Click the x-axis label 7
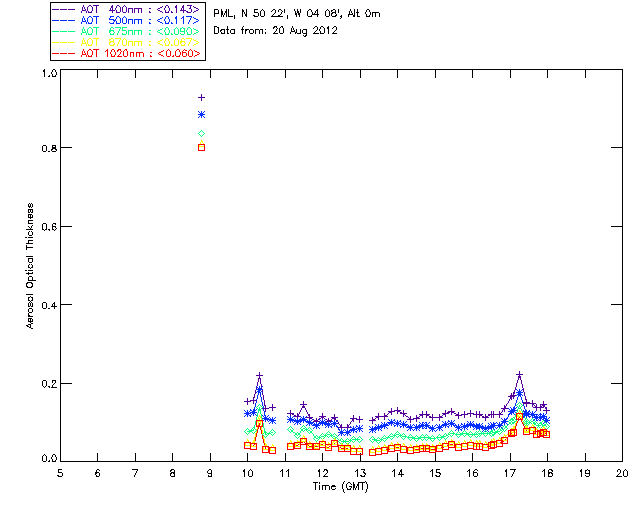The image size is (640, 512). pyautogui.click(x=135, y=473)
